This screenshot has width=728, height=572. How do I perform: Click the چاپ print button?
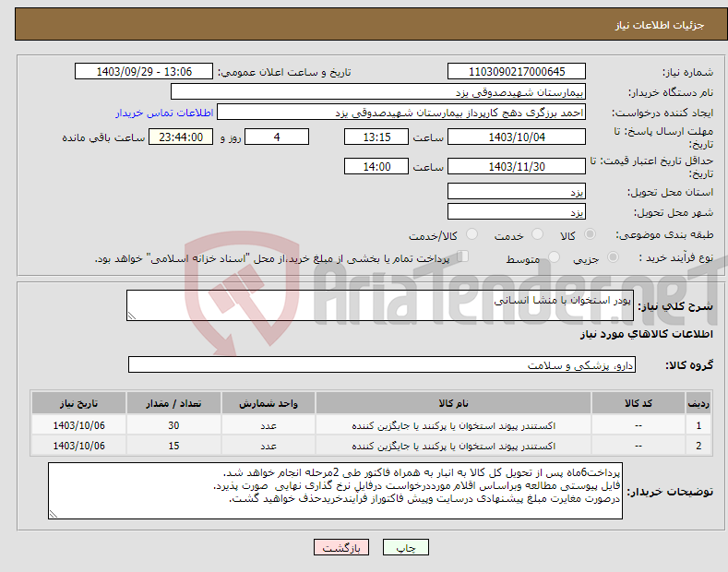406,548
